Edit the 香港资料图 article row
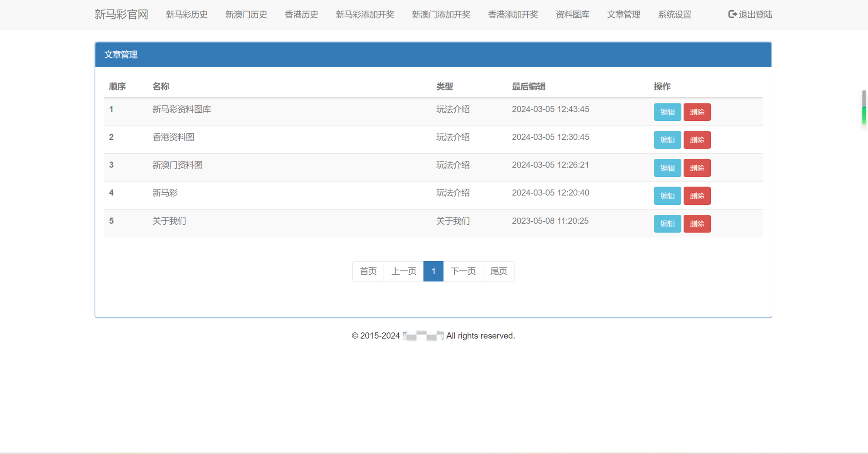 [667, 140]
